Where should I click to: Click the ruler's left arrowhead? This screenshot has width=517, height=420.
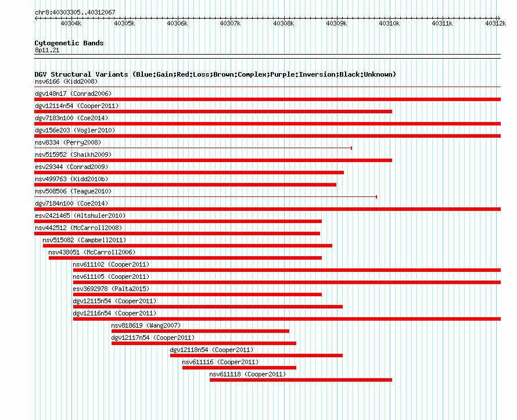tap(36, 18)
